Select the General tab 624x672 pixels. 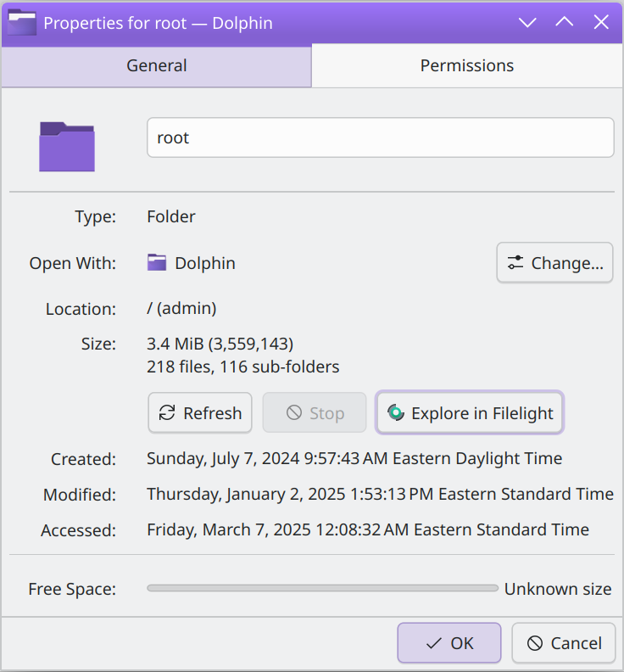[x=157, y=65]
